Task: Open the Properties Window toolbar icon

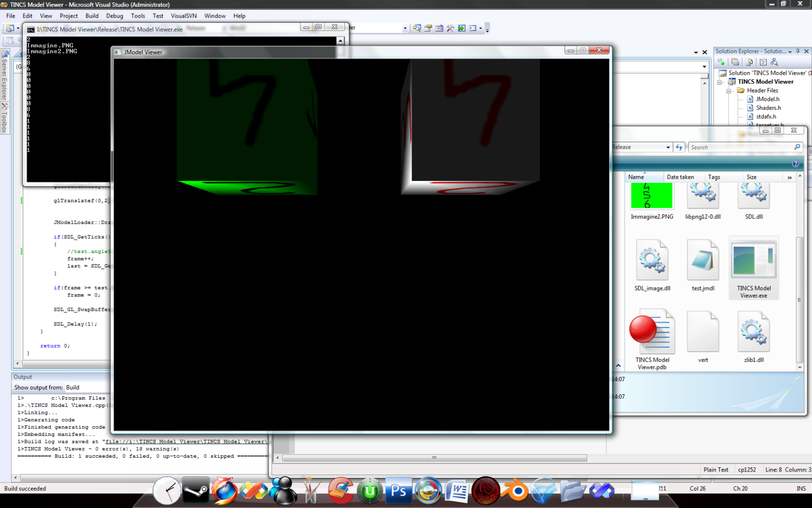Action: pyautogui.click(x=428, y=28)
